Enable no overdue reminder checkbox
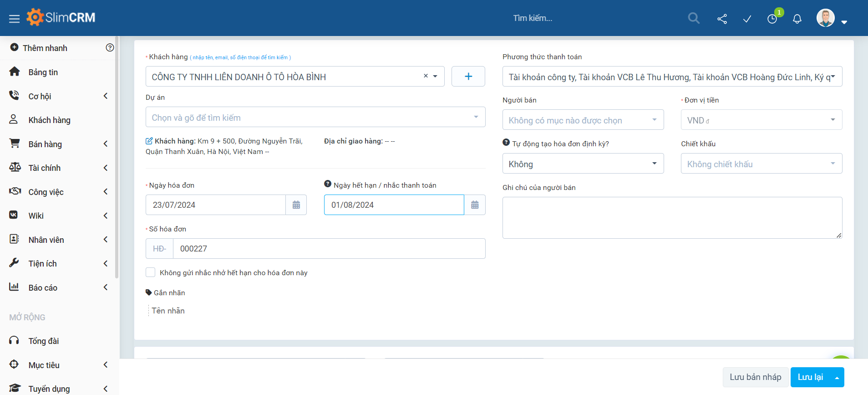This screenshot has height=395, width=868. click(151, 272)
